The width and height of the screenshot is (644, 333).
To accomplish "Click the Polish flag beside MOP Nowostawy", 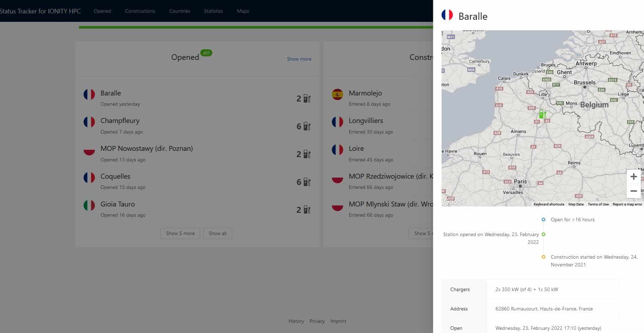I will pyautogui.click(x=89, y=150).
